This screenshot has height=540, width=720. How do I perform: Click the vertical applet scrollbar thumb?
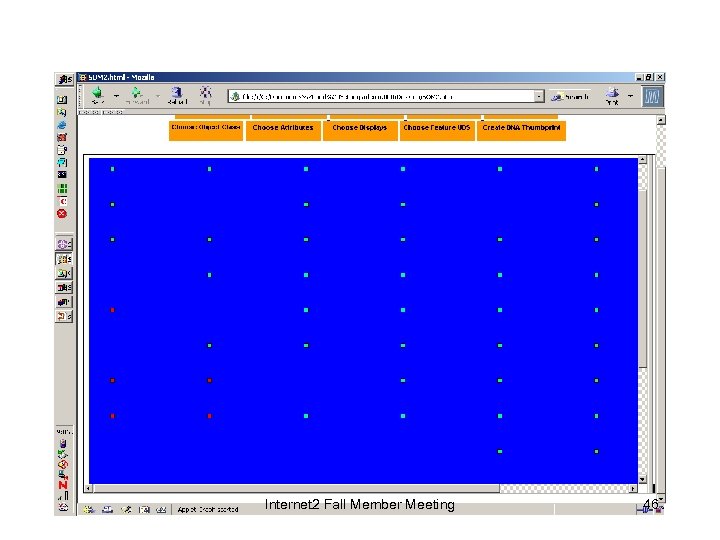(x=643, y=279)
